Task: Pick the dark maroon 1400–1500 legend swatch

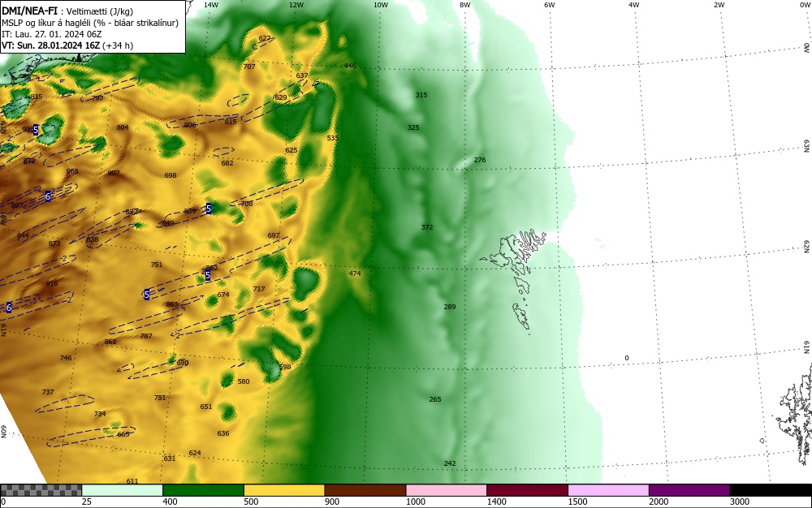Action: coord(527,490)
